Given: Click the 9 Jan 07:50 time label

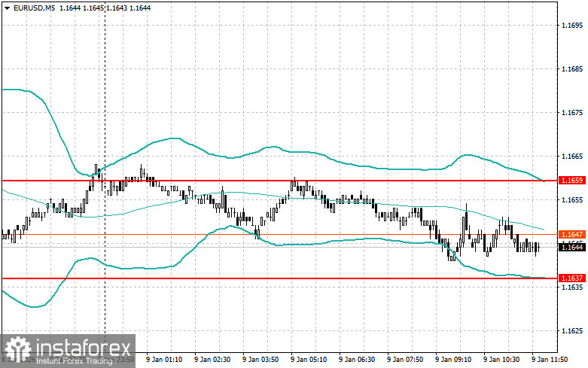Looking at the screenshot, I should (x=407, y=360).
